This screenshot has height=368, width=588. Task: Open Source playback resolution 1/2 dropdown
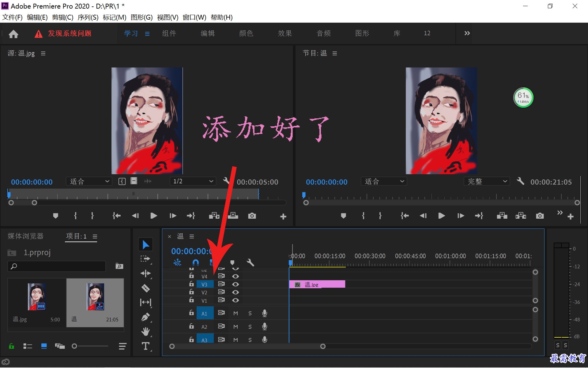tap(193, 181)
